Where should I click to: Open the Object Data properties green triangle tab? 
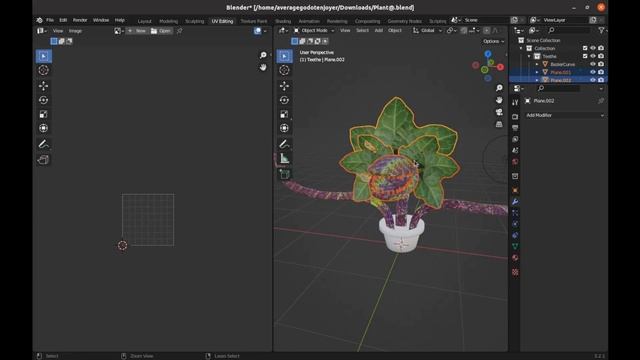point(515,246)
